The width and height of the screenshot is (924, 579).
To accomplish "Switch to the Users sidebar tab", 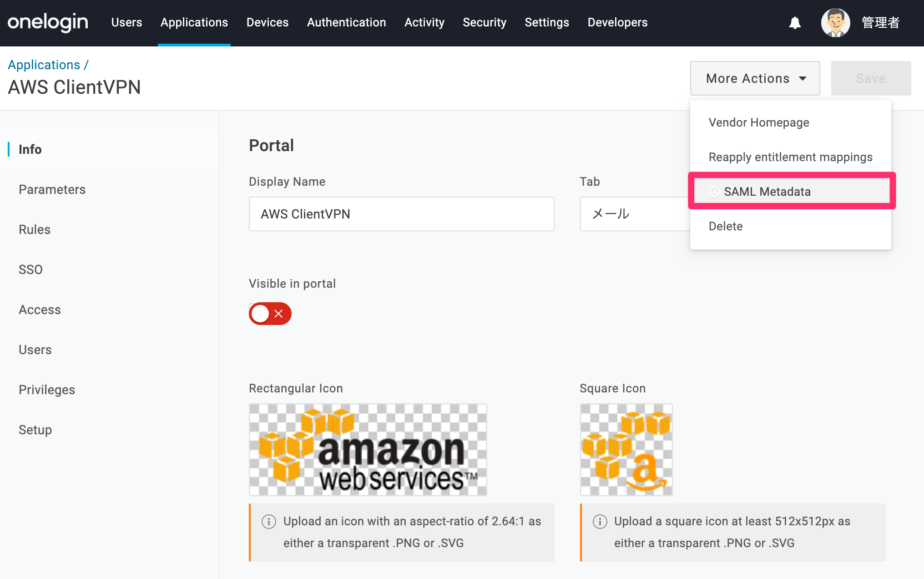I will [109, 350].
